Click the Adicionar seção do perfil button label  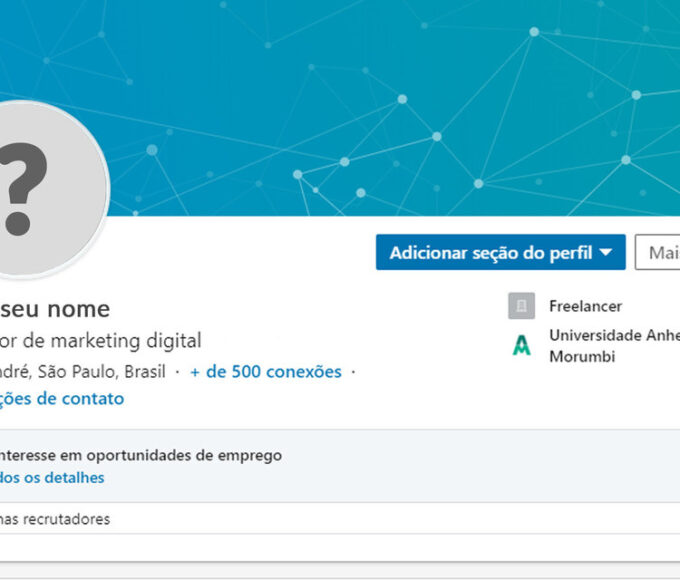(x=490, y=253)
